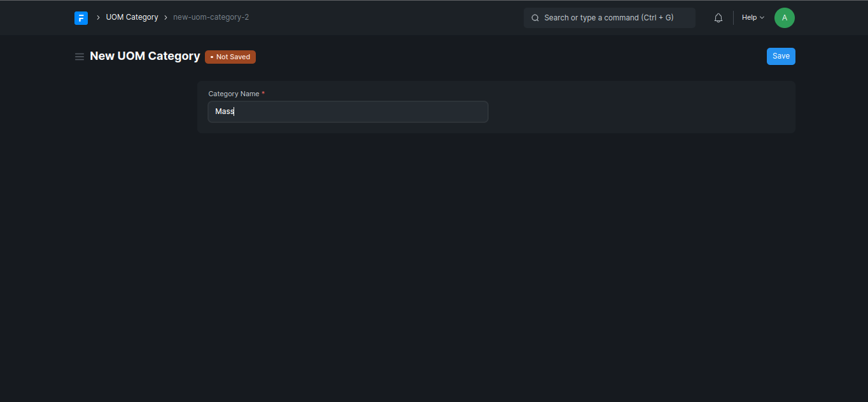Screen dimensions: 868x402
Task: Toggle the sidebar with the hamburger icon
Action: point(80,57)
